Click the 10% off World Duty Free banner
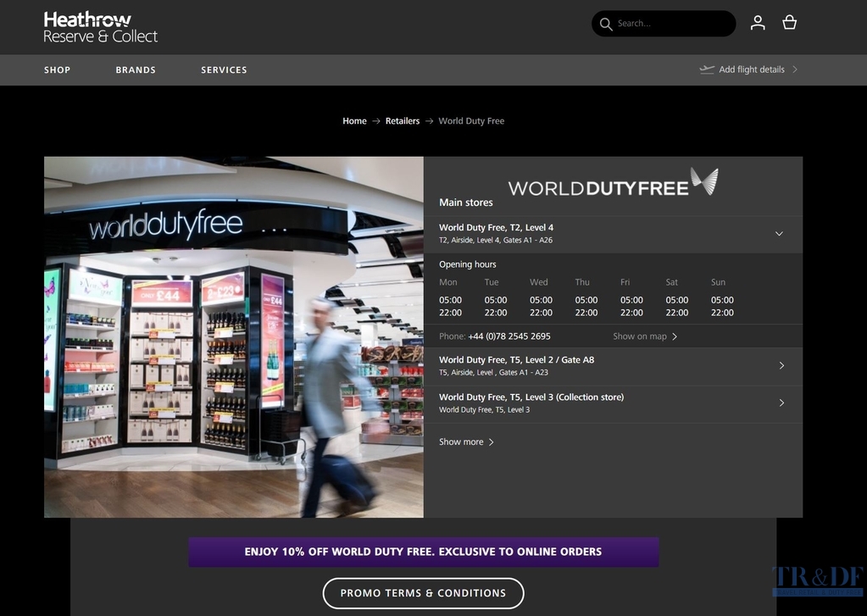The height and width of the screenshot is (616, 867). pyautogui.click(x=424, y=552)
